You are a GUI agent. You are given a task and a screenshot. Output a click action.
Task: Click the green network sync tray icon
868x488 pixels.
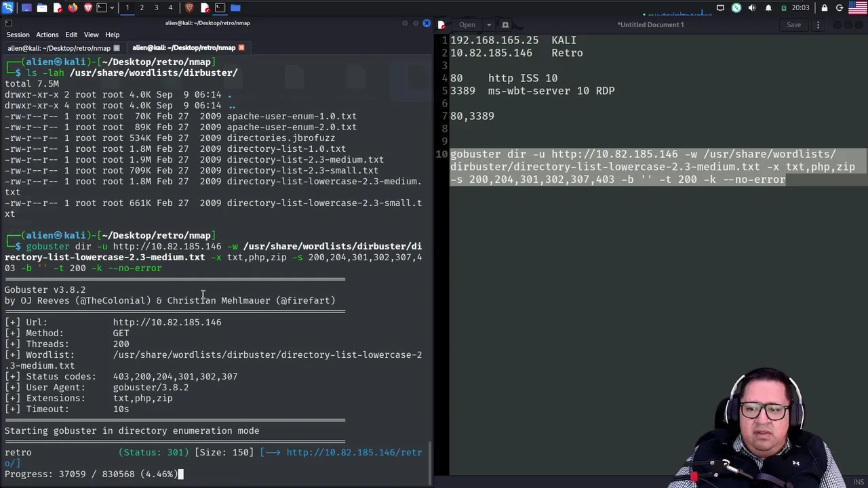(x=736, y=7)
